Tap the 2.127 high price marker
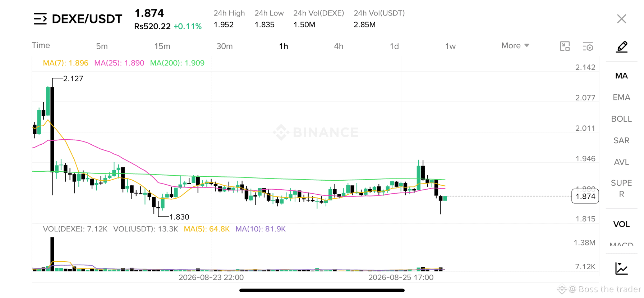 pyautogui.click(x=73, y=78)
